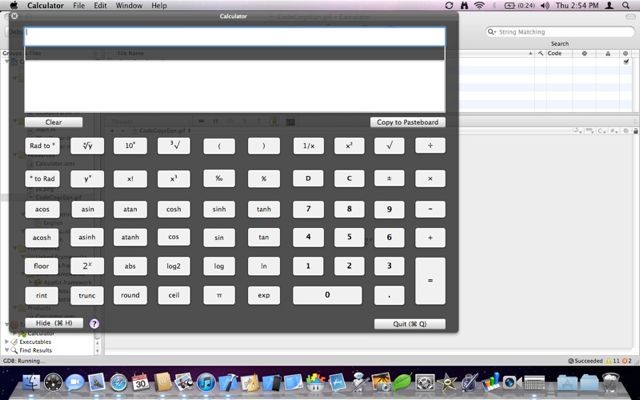This screenshot has width=640, height=400.
Task: Toggle plus/minus sign button
Action: (389, 178)
